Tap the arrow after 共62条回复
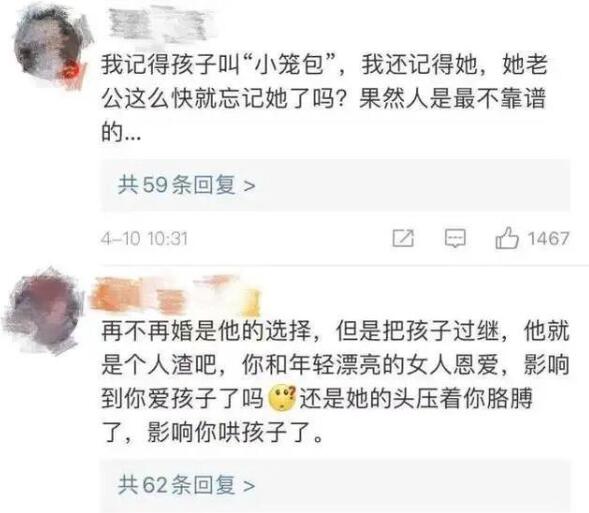Image resolution: width=589 pixels, height=513 pixels. [249, 486]
